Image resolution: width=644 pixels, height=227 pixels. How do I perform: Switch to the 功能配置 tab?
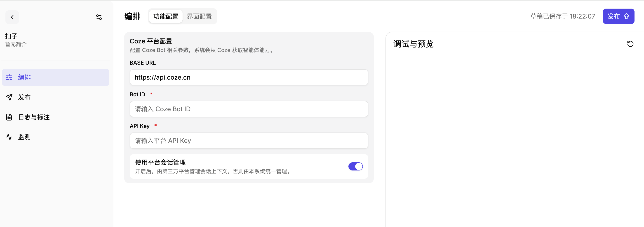click(x=166, y=16)
